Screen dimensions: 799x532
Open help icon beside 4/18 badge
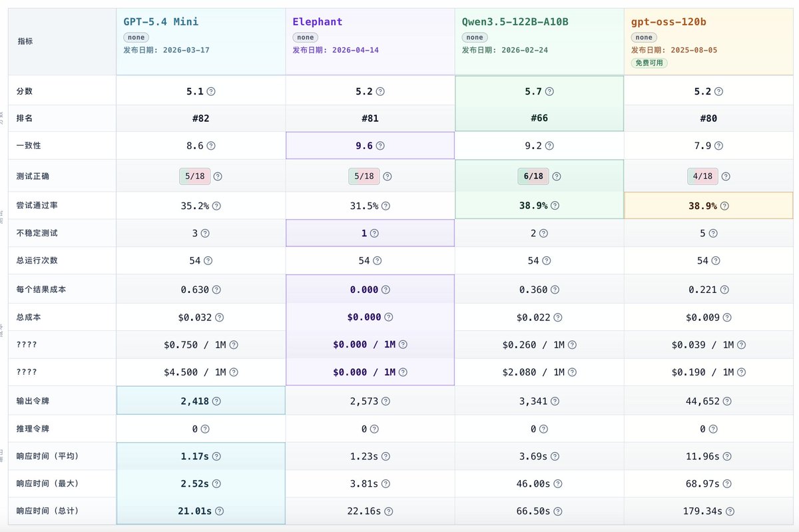(726, 176)
